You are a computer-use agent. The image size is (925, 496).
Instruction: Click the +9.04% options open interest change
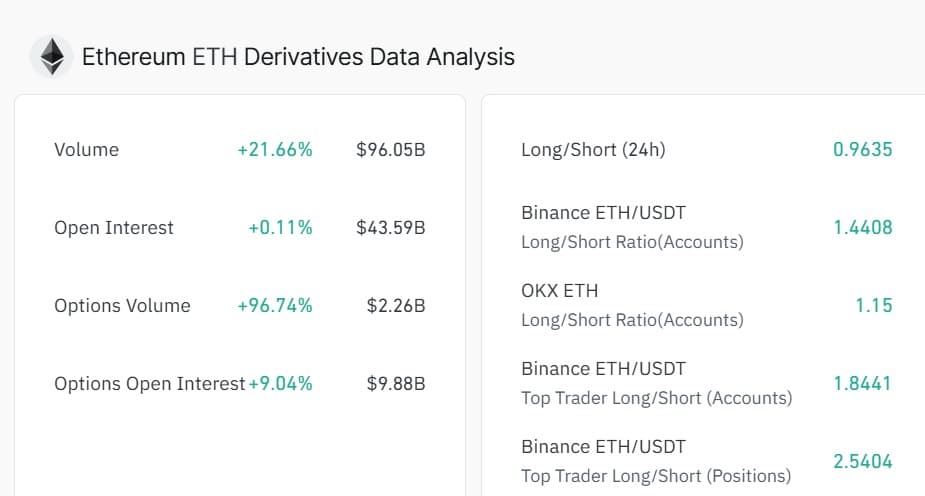281,384
